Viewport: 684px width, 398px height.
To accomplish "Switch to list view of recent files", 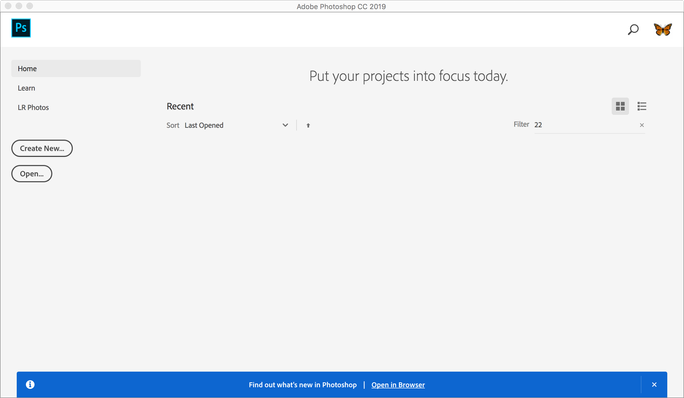I will (x=642, y=106).
